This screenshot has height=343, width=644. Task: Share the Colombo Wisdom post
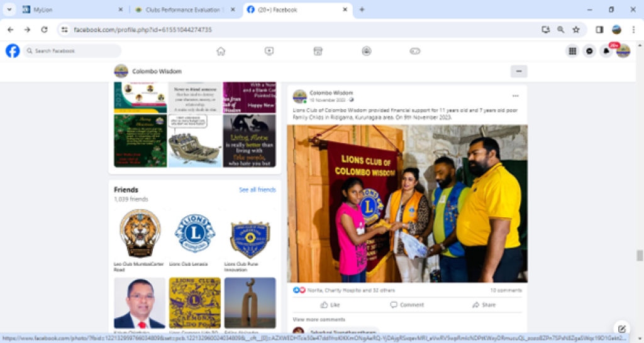tap(484, 305)
